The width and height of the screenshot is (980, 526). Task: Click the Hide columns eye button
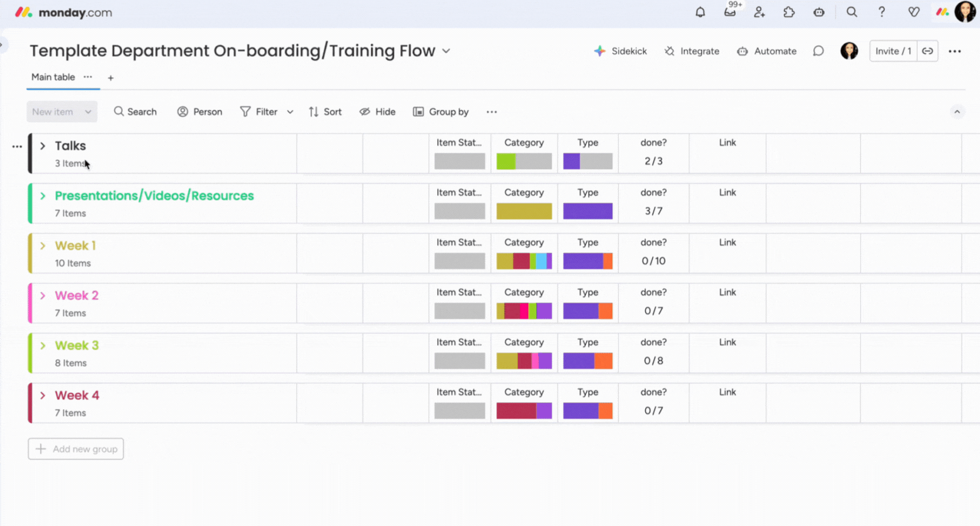[x=377, y=112]
